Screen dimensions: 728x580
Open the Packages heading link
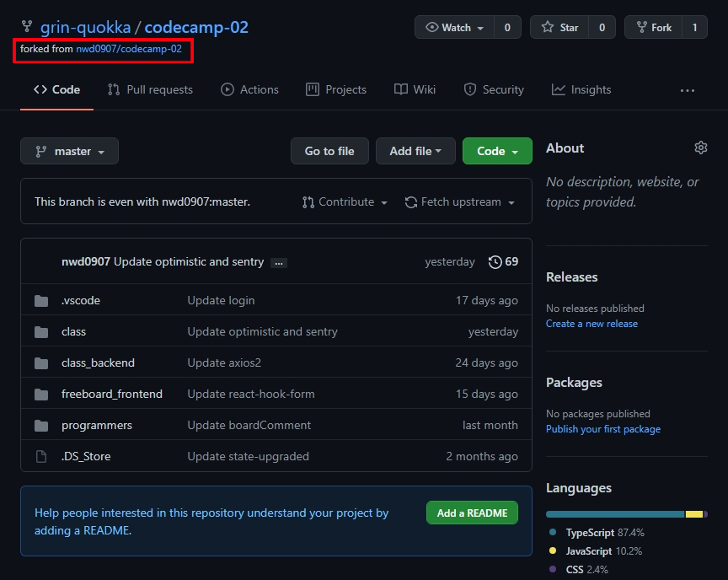pos(575,382)
